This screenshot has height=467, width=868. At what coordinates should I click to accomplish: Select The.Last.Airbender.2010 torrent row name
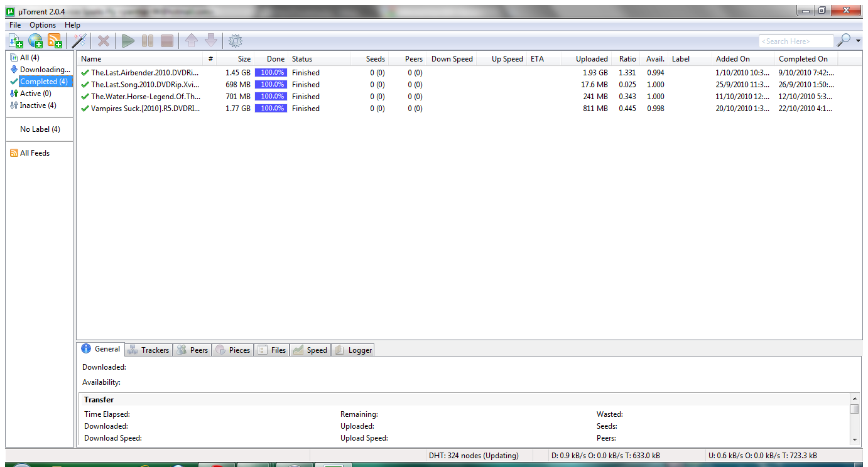145,73
